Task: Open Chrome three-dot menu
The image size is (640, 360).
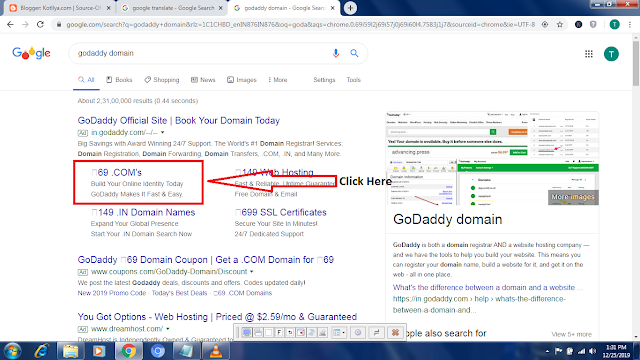Action: point(630,24)
